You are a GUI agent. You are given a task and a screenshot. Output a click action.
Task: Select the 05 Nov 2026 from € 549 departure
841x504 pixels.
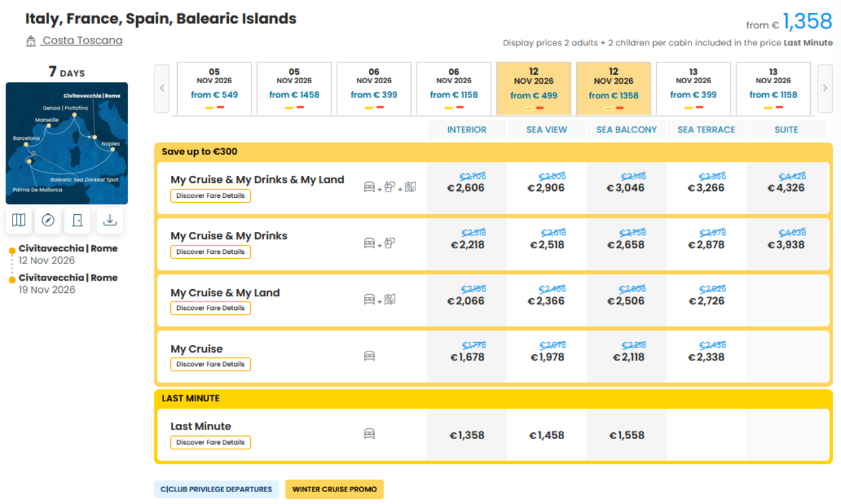coord(214,89)
